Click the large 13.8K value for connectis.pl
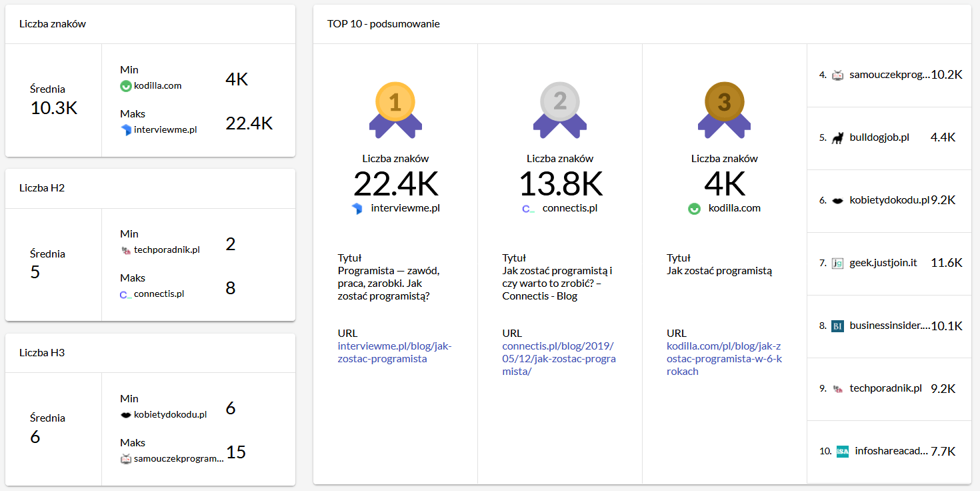Screen dimensions: 980x491 coord(560,183)
